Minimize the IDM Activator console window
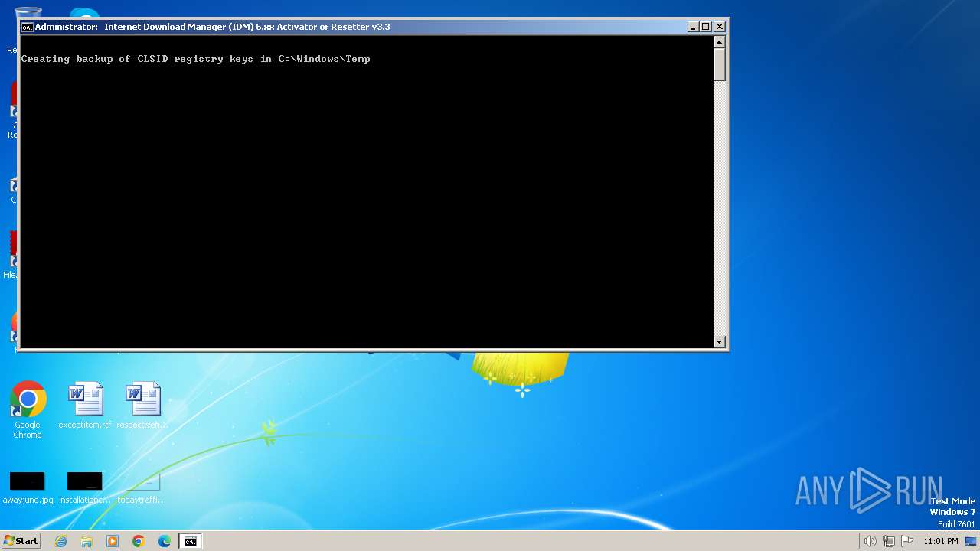The width and height of the screenshot is (980, 551). click(693, 27)
